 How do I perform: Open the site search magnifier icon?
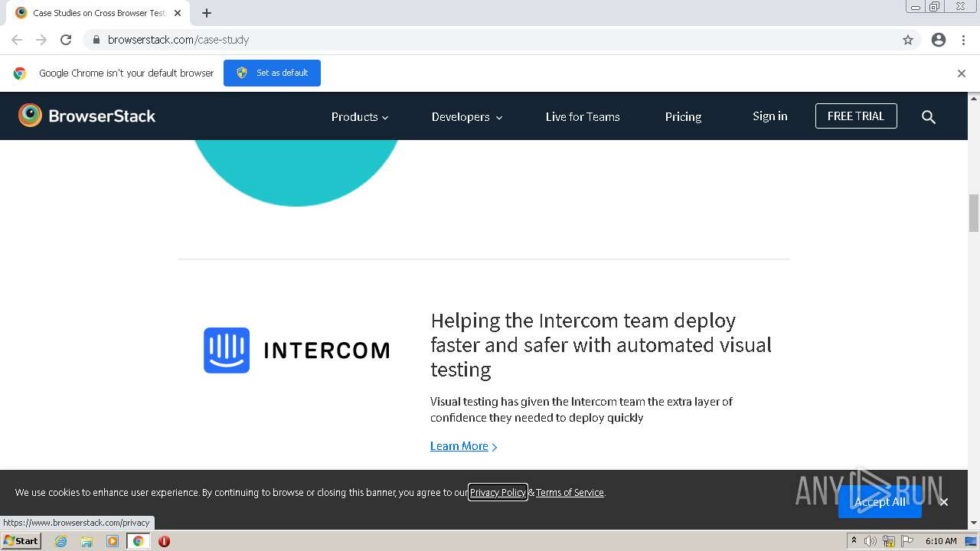(x=929, y=117)
